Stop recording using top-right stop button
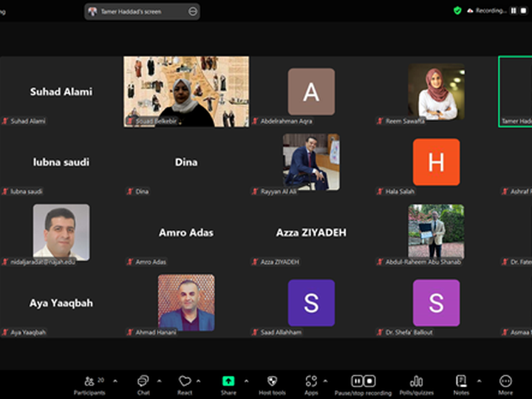Viewport: 532px width, 399px height. click(x=524, y=11)
